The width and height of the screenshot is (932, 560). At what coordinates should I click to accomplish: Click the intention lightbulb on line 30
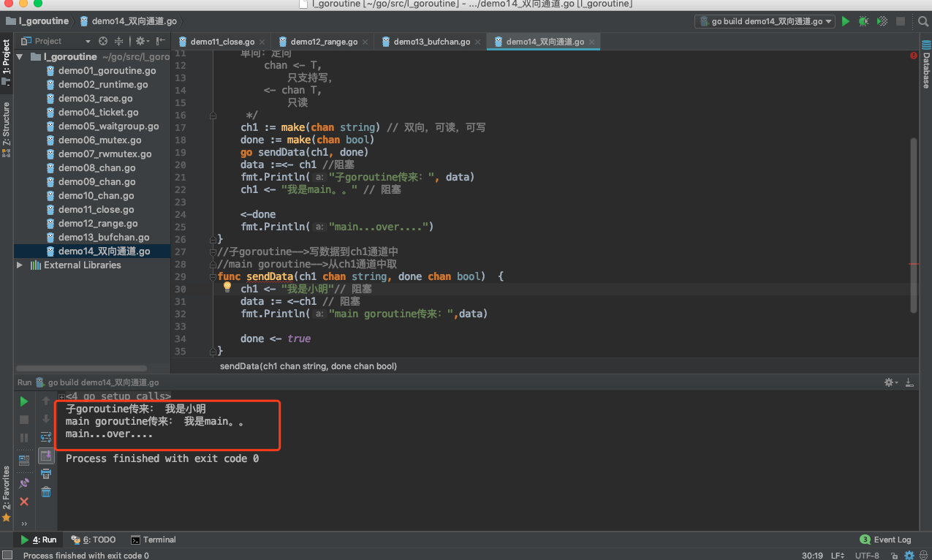tap(227, 288)
